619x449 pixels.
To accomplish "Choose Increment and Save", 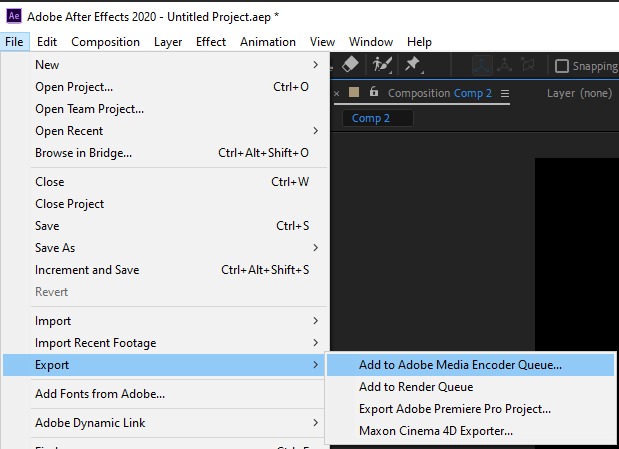I will pos(166,270).
